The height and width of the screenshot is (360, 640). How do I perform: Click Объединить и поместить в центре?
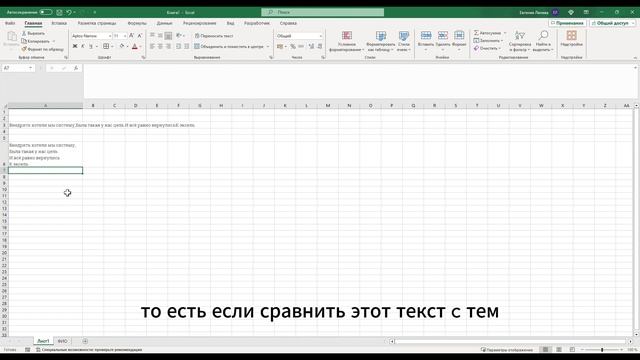point(229,47)
